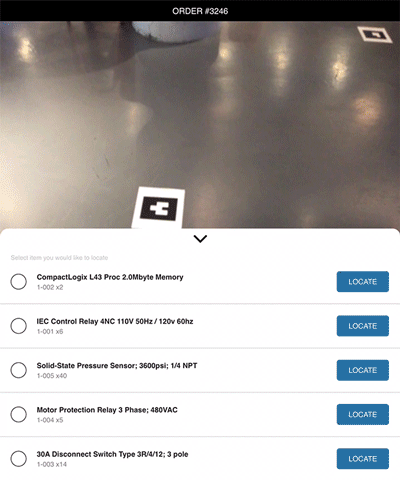Tap the ORDER #3246 header title

200,11
